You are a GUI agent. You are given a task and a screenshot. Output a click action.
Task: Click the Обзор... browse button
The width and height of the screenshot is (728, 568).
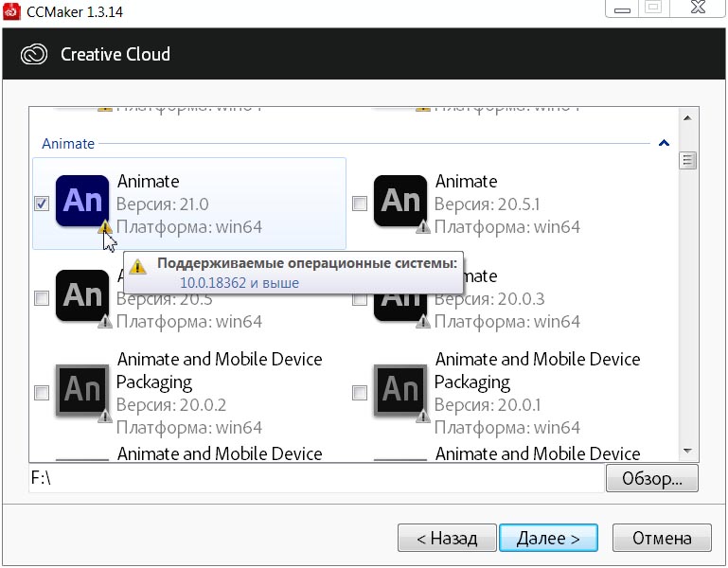652,478
